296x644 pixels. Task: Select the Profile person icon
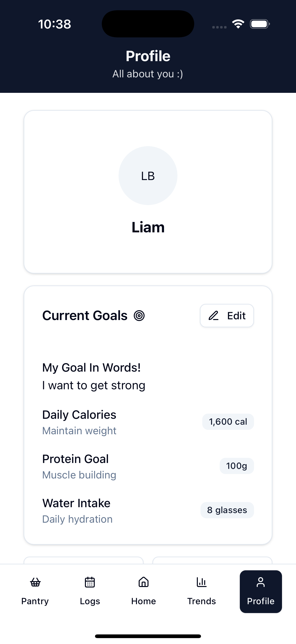[x=260, y=582]
